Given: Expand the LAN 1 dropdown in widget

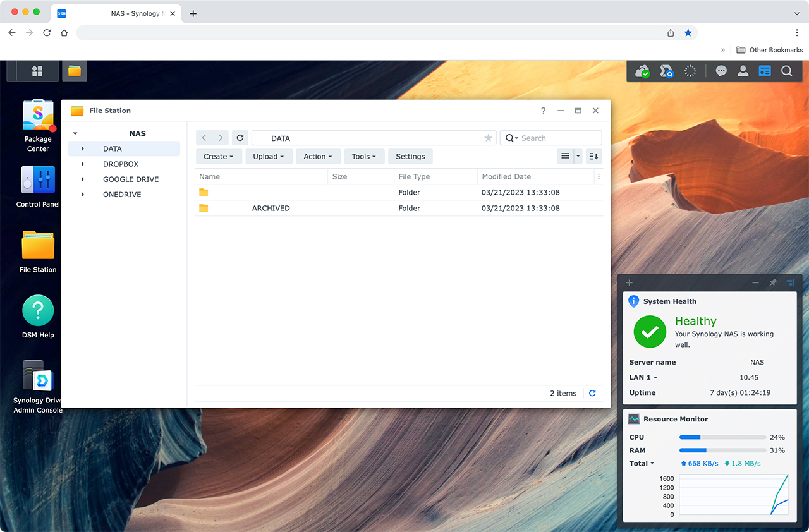Looking at the screenshot, I should [643, 377].
